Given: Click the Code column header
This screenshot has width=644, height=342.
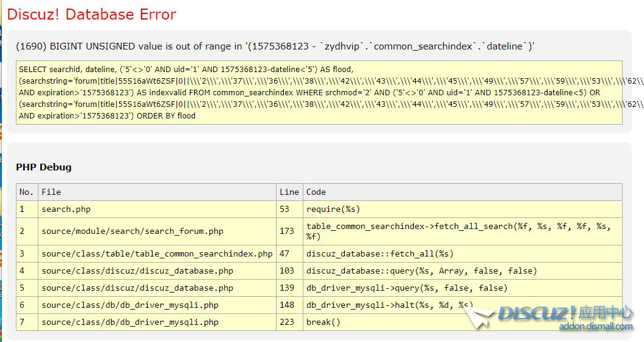Looking at the screenshot, I should click(463, 192).
